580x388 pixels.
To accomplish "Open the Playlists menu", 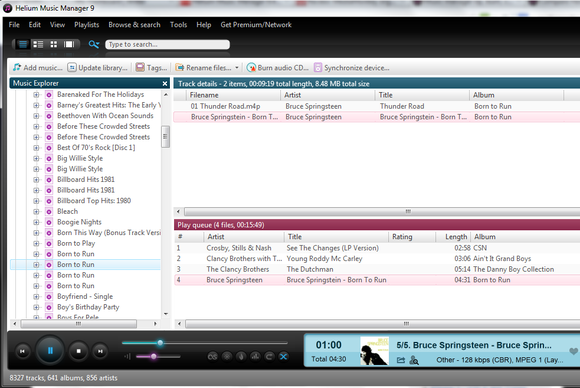I will 87,25.
